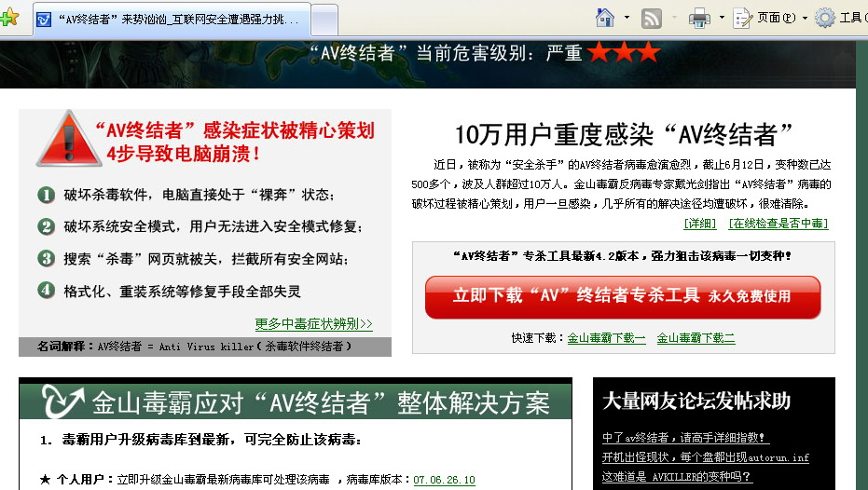Click the red 立即下载 AV终结者专杀工具 button
This screenshot has width=868, height=490.
(x=622, y=296)
